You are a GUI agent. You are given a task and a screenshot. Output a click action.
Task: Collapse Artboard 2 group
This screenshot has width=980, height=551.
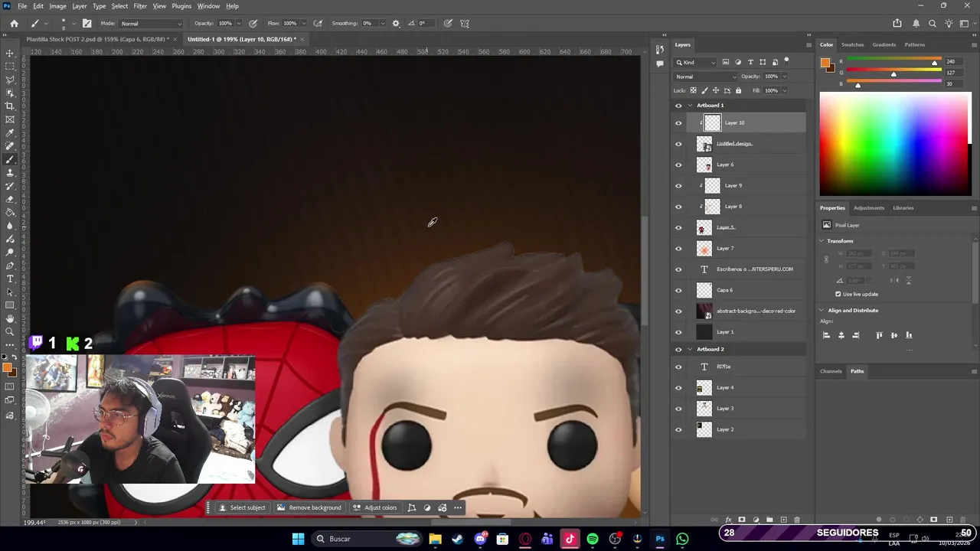click(690, 349)
